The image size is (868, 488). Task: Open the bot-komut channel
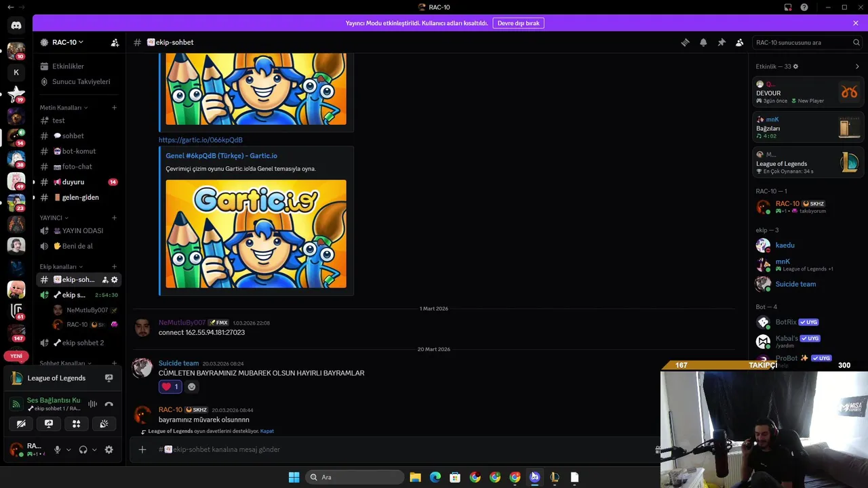click(79, 151)
